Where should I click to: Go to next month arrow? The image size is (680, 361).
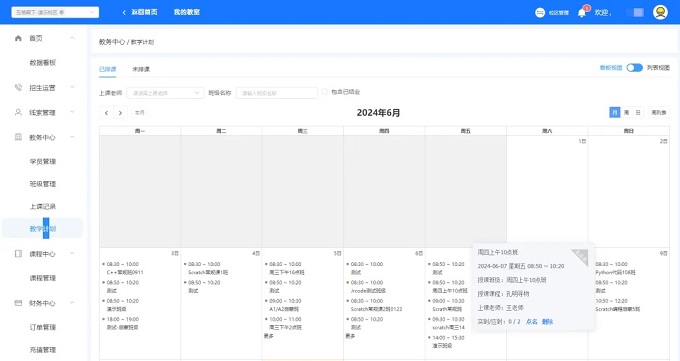click(x=120, y=113)
